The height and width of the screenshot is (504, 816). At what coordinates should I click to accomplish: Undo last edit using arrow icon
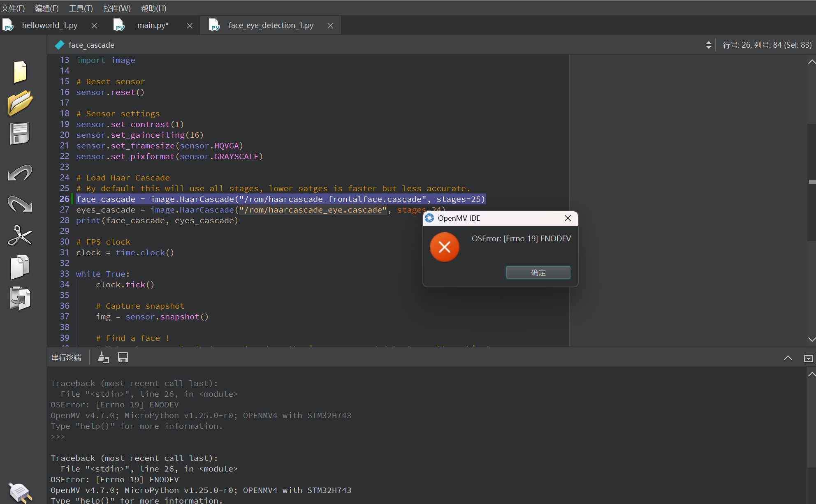[x=20, y=173]
